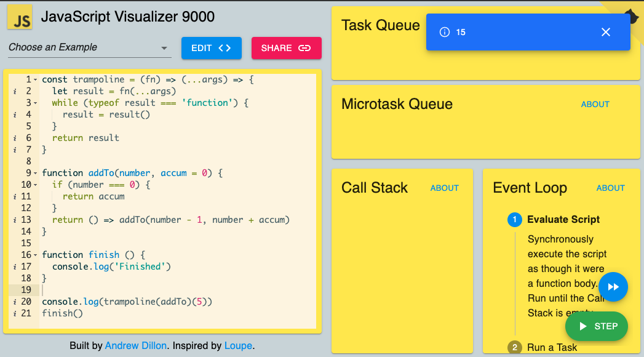
Task: Click the JS logo icon
Action: point(20,17)
